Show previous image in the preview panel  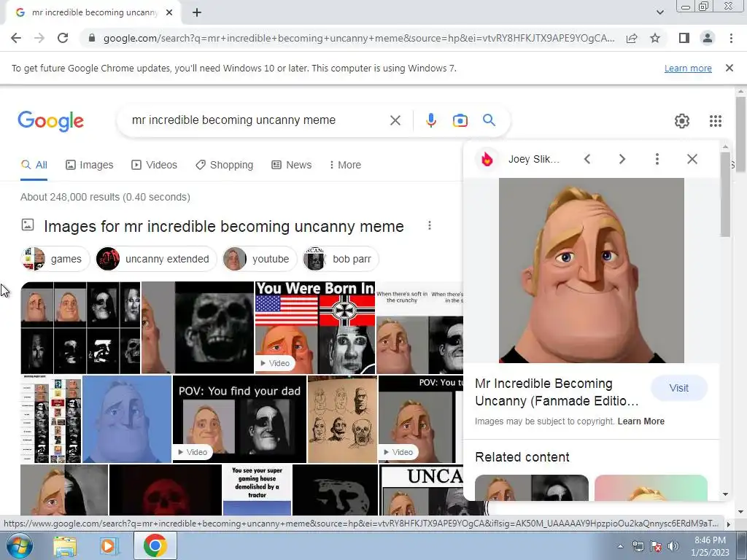coord(587,159)
